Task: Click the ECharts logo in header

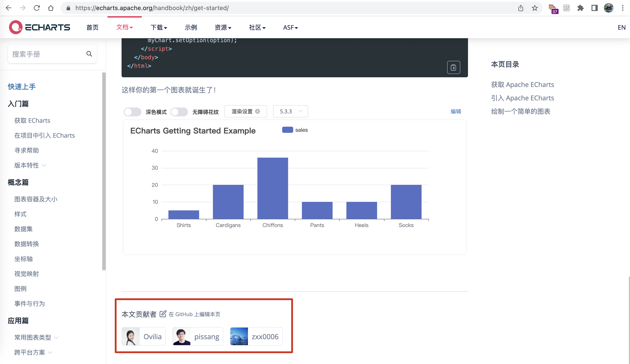Action: click(x=40, y=27)
